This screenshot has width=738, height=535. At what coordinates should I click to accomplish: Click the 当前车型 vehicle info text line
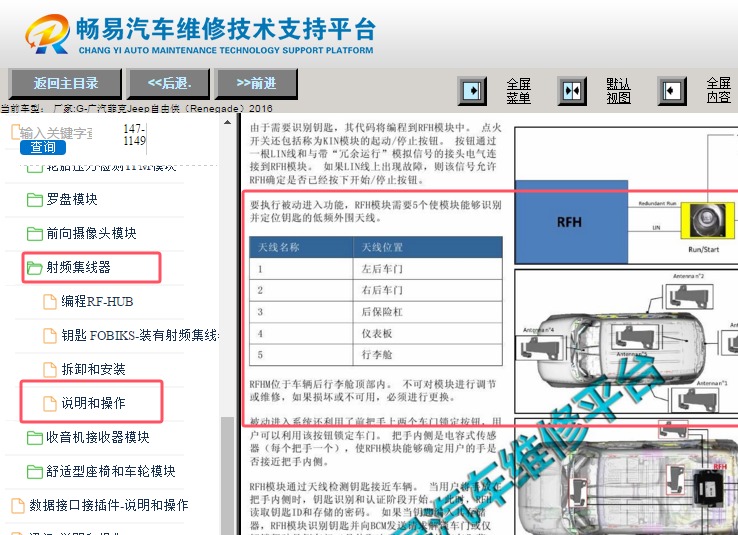pos(136,108)
